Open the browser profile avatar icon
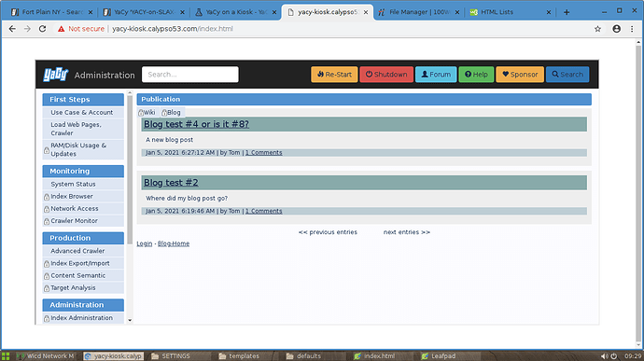Viewport: 644px width, 361px height. [x=617, y=29]
